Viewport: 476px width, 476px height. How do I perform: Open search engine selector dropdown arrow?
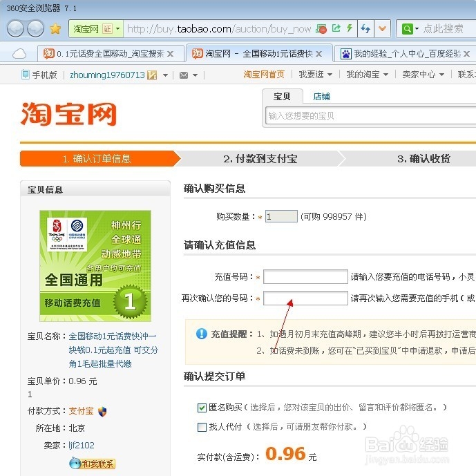pyautogui.click(x=417, y=29)
